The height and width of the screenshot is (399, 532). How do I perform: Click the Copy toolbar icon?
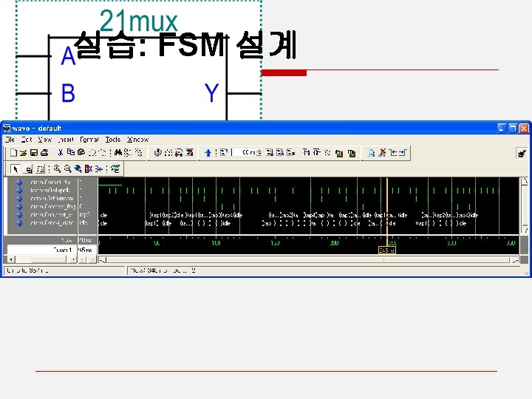pos(71,152)
